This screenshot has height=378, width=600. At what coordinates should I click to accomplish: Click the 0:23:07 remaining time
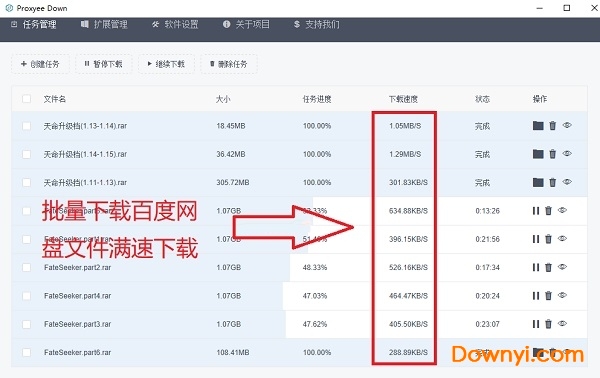click(488, 324)
